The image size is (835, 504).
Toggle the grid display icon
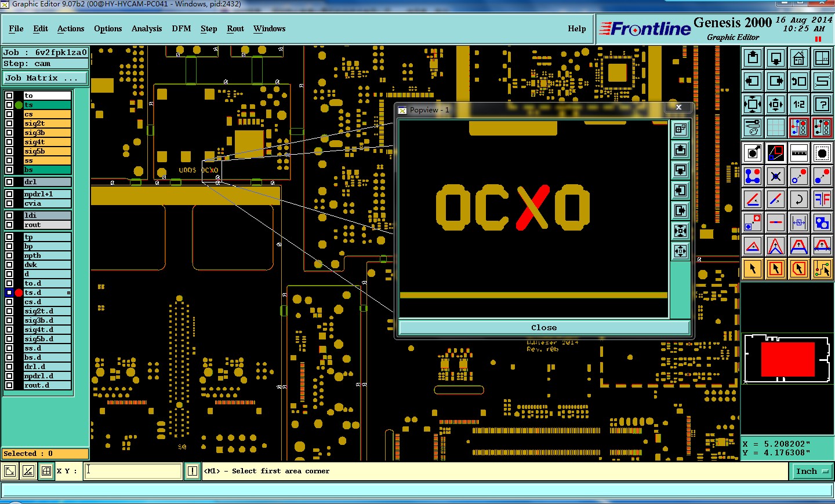(776, 127)
